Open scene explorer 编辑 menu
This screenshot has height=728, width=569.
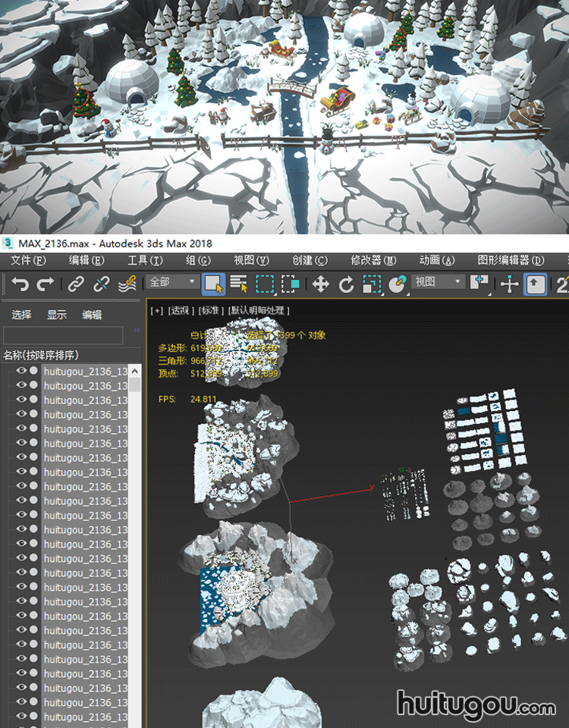tap(92, 314)
